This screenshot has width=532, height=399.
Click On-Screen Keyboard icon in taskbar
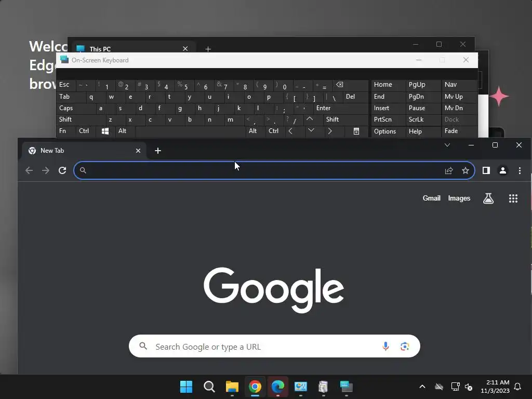click(347, 387)
